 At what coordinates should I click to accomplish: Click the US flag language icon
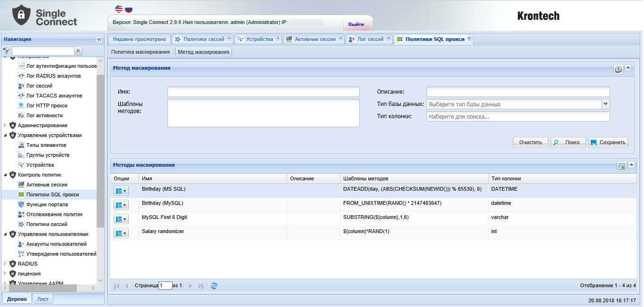point(119,9)
